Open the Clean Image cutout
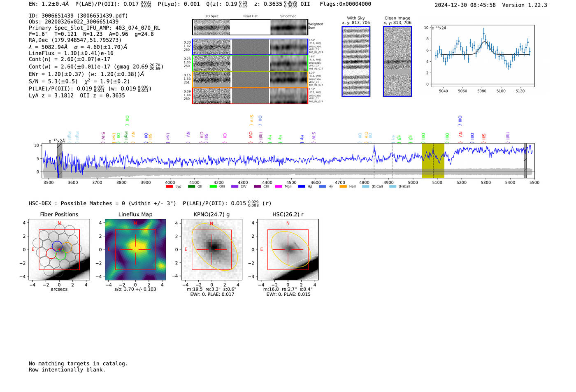 click(x=397, y=61)
